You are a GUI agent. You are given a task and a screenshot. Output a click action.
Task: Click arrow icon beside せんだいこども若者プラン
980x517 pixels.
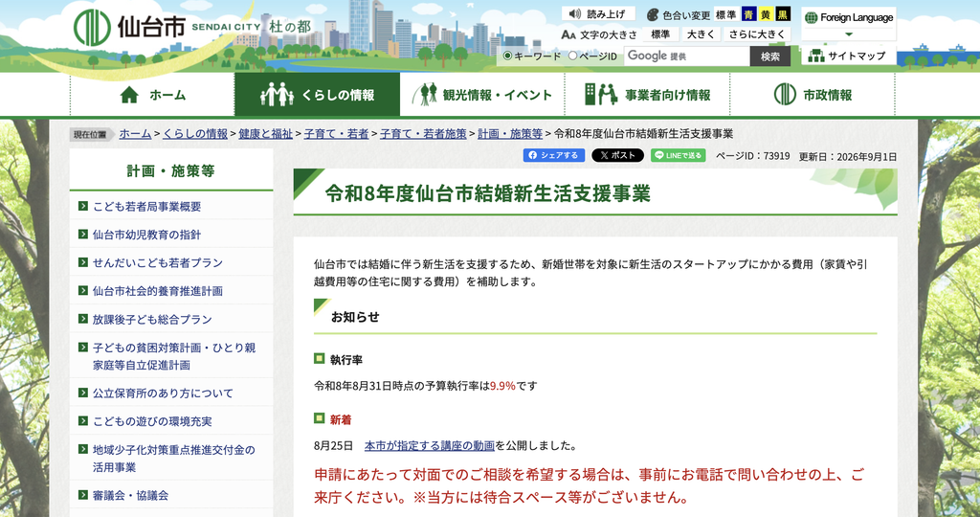tap(83, 262)
